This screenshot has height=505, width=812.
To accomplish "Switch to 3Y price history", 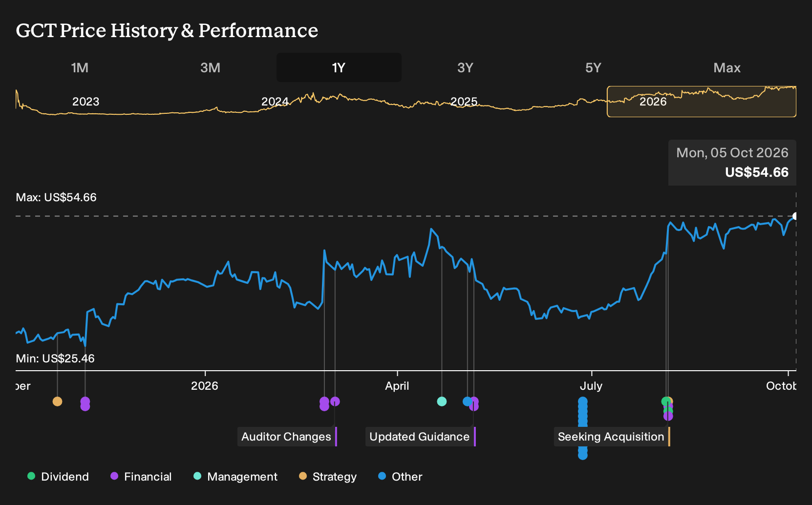I will point(465,67).
